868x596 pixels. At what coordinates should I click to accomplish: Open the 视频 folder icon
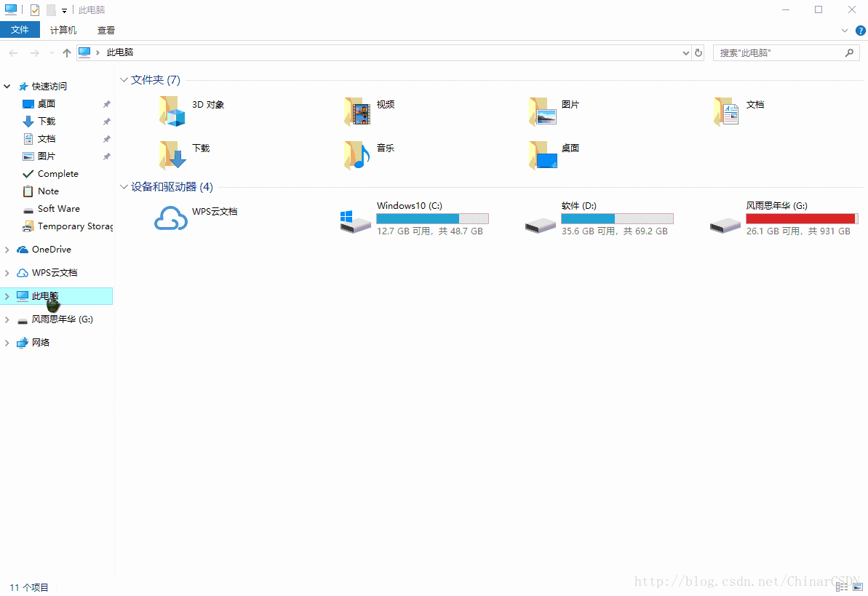pos(357,111)
